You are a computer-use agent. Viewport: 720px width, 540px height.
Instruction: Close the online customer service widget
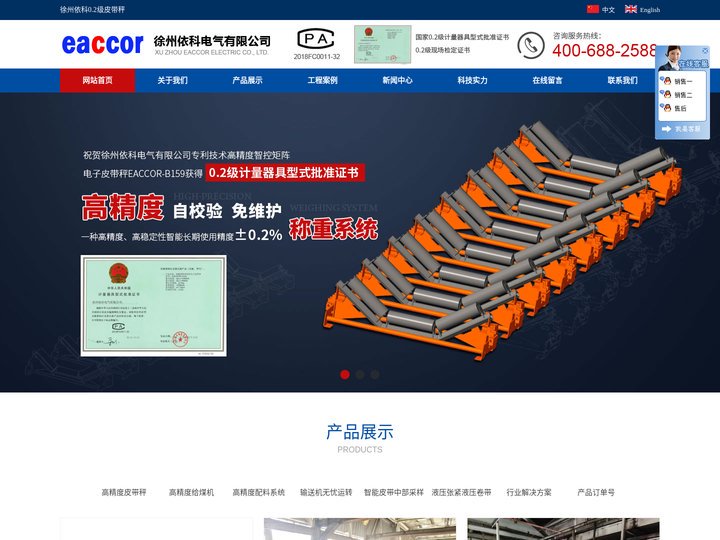(705, 51)
